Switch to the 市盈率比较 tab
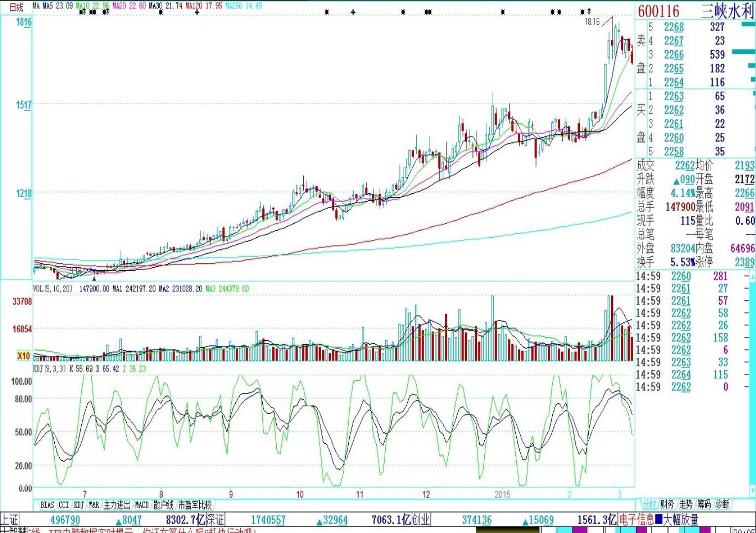This screenshot has width=756, height=533. [x=195, y=505]
